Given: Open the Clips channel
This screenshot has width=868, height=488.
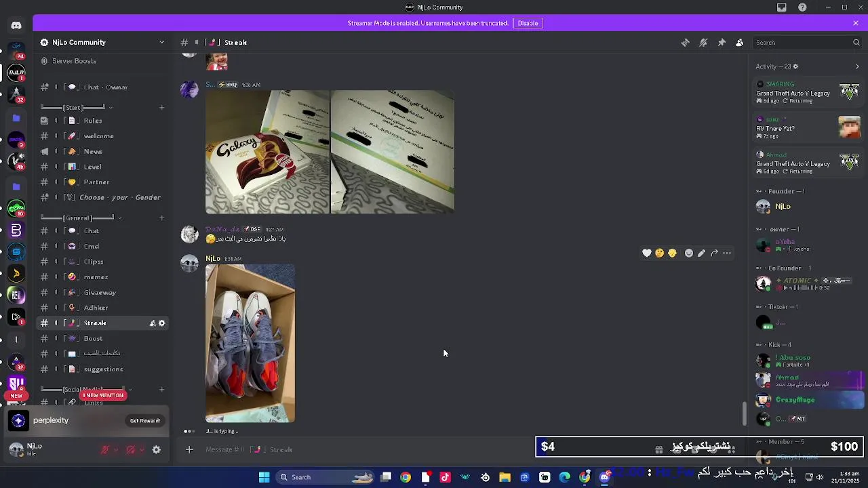Looking at the screenshot, I should pos(103,262).
